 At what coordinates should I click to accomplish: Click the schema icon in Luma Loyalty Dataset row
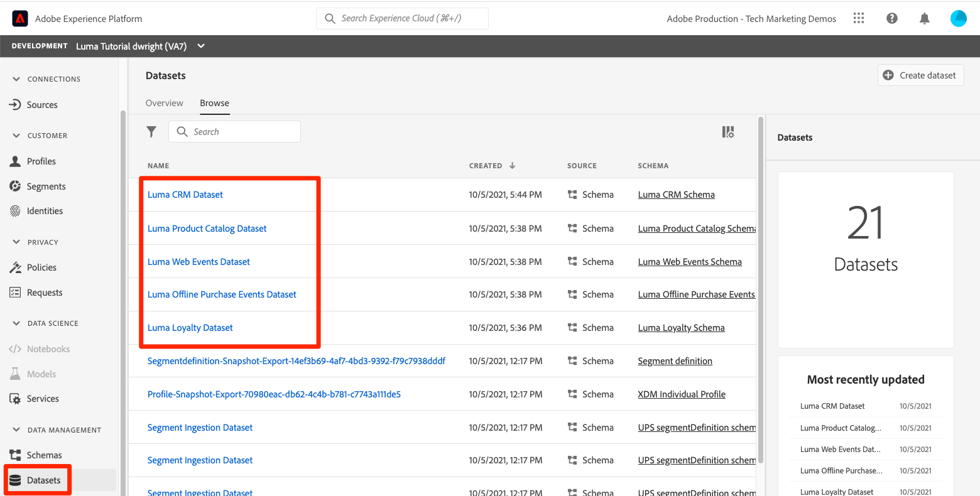(572, 328)
